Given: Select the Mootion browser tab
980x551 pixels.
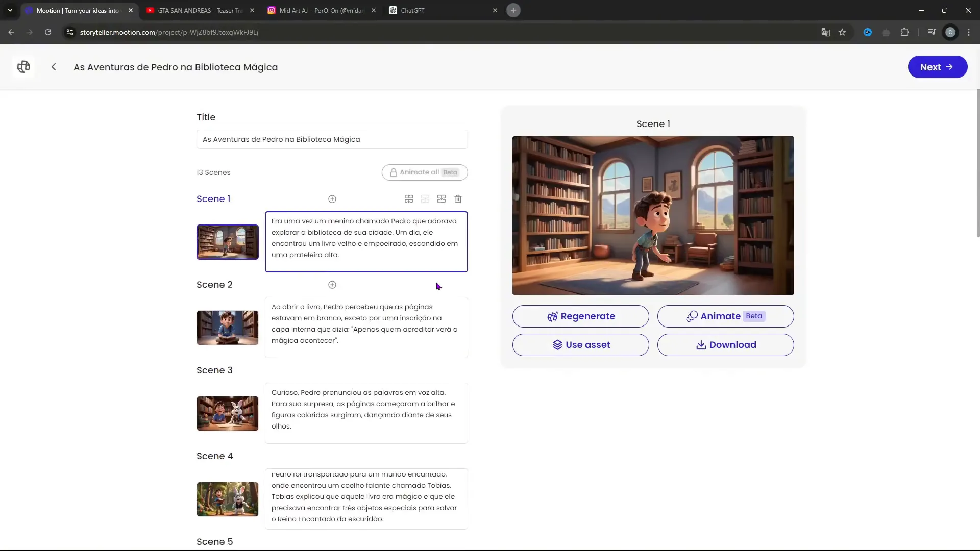Looking at the screenshot, I should click(79, 10).
